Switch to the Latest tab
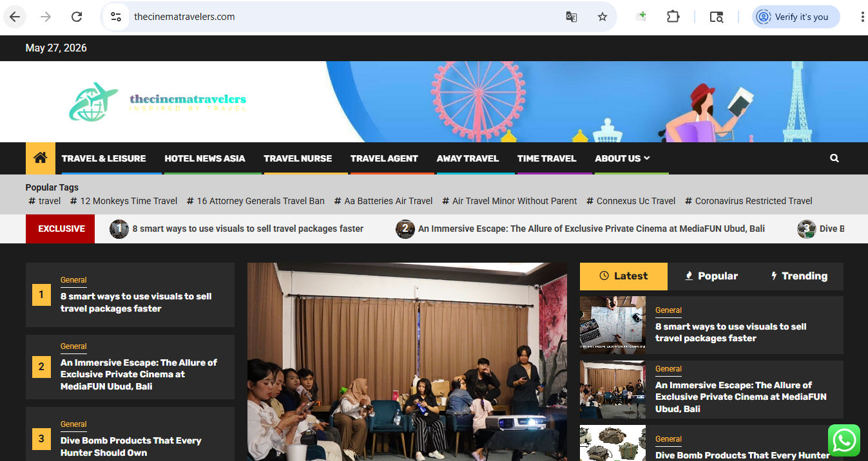 pyautogui.click(x=624, y=276)
